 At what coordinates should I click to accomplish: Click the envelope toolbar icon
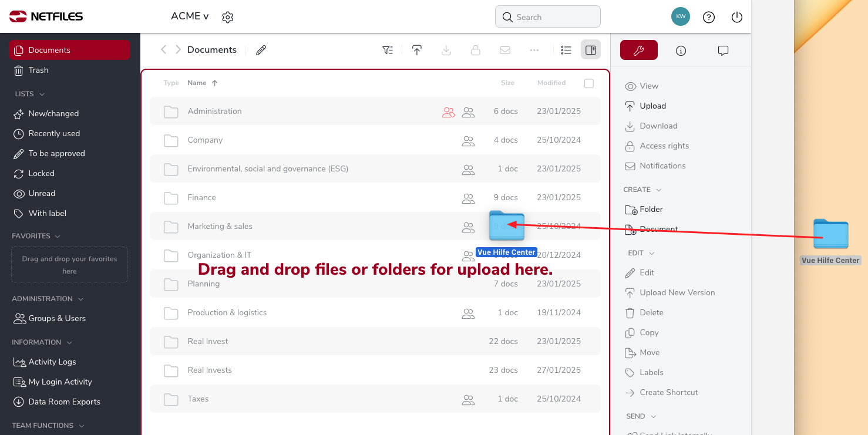(x=505, y=50)
